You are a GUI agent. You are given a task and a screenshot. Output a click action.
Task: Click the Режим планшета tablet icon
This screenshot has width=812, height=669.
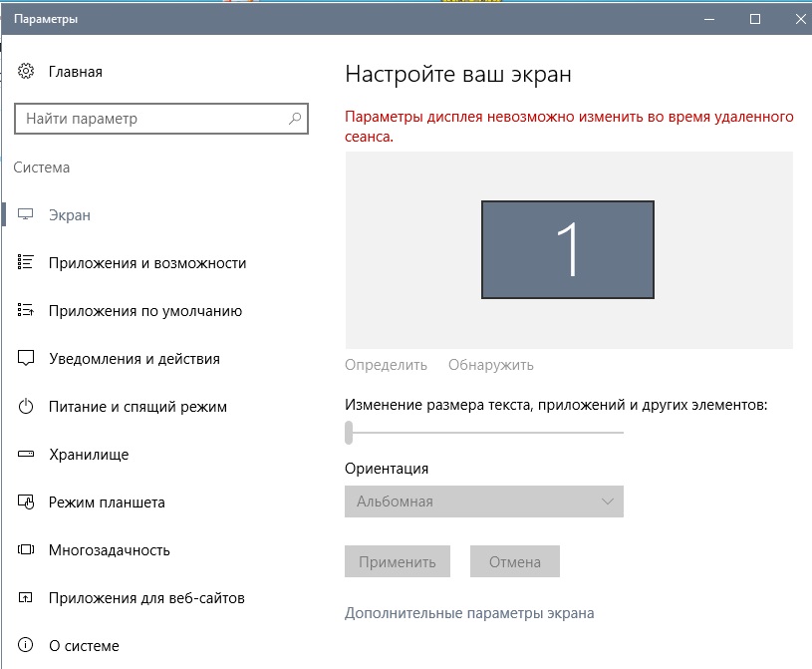coord(27,502)
